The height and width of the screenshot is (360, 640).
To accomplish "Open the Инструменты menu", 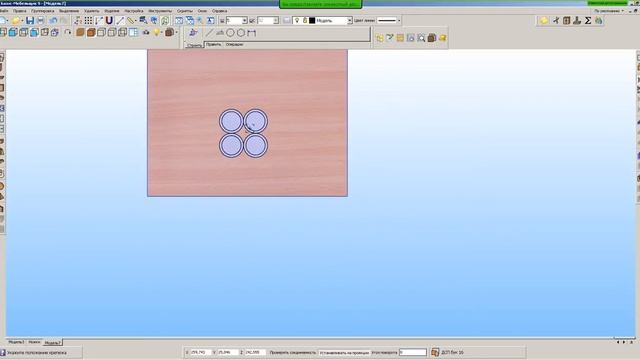I will point(160,11).
